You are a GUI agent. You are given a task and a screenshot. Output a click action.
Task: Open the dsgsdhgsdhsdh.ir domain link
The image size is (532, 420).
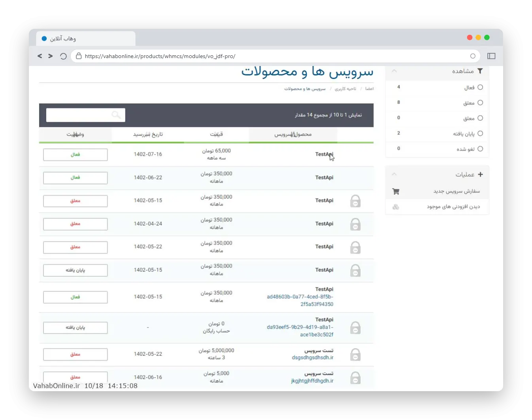tap(313, 358)
